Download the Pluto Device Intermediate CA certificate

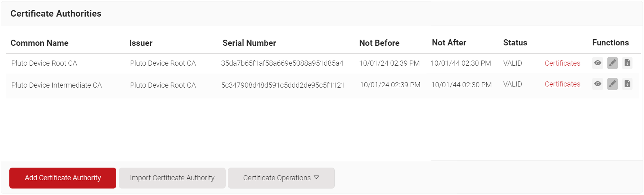click(627, 84)
